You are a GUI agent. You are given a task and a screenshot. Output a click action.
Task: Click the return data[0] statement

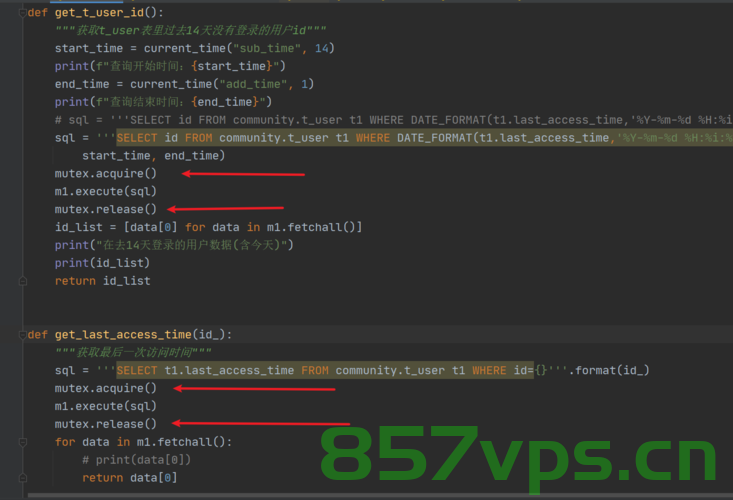[x=129, y=478]
